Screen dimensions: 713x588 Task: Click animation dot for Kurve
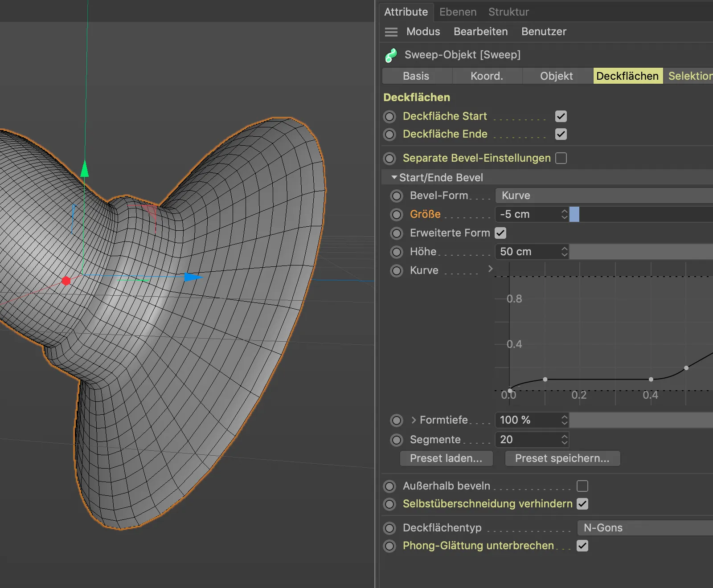pyautogui.click(x=397, y=271)
